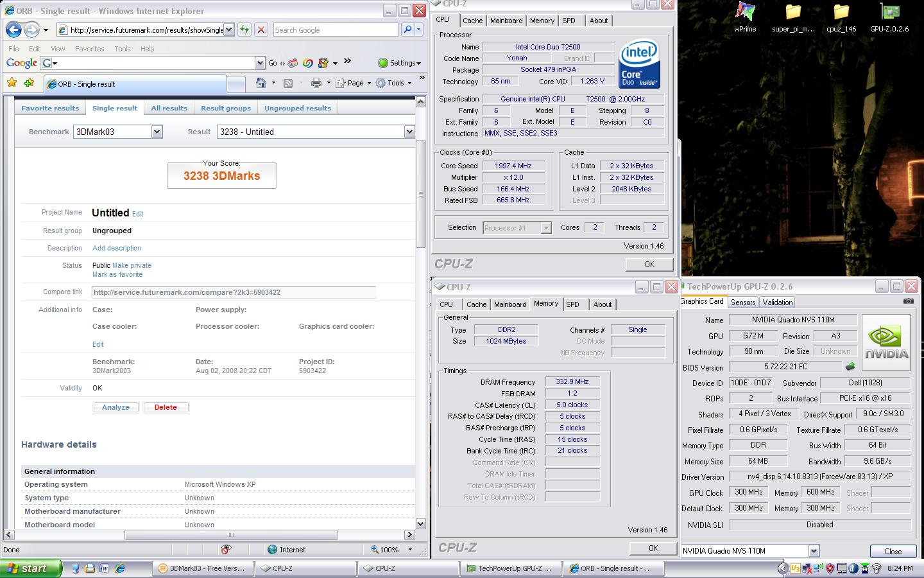924x578 pixels.
Task: Click the Mark as favorite link
Action: click(x=117, y=274)
